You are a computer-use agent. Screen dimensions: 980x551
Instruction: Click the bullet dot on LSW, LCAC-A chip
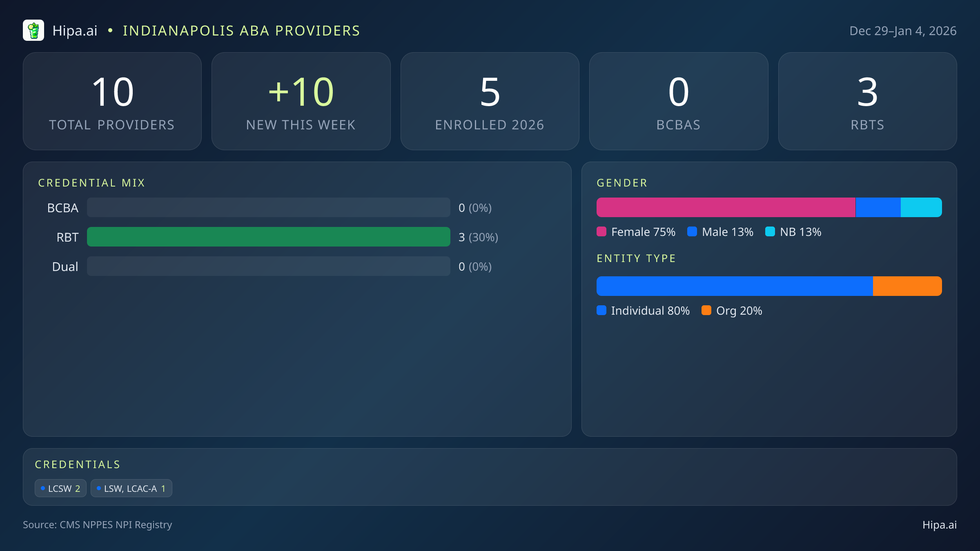pyautogui.click(x=98, y=487)
